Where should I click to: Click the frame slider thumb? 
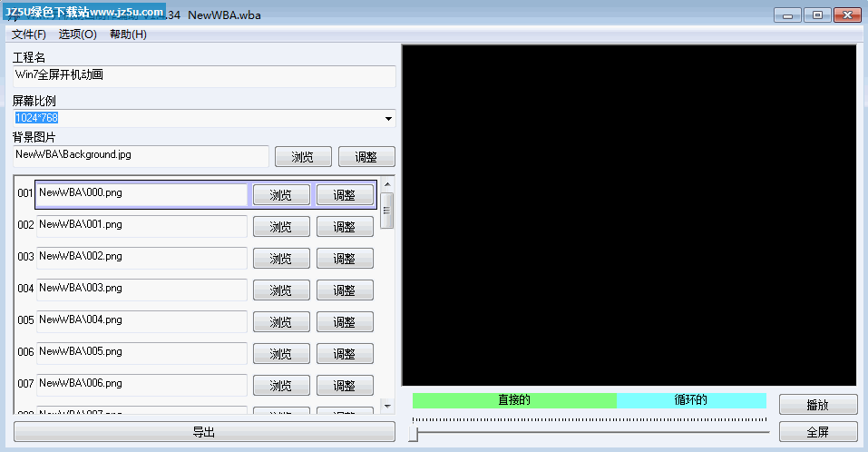click(414, 434)
